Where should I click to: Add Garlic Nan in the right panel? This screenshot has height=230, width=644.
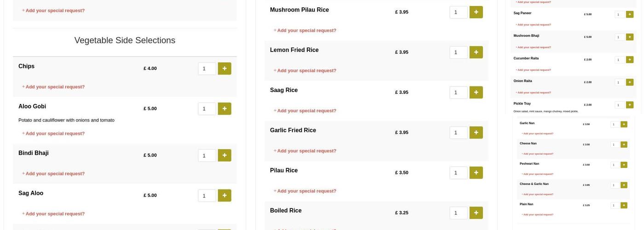(x=624, y=124)
